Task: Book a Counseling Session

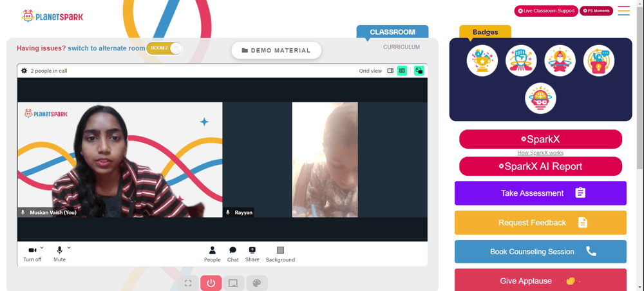Action: tap(540, 252)
